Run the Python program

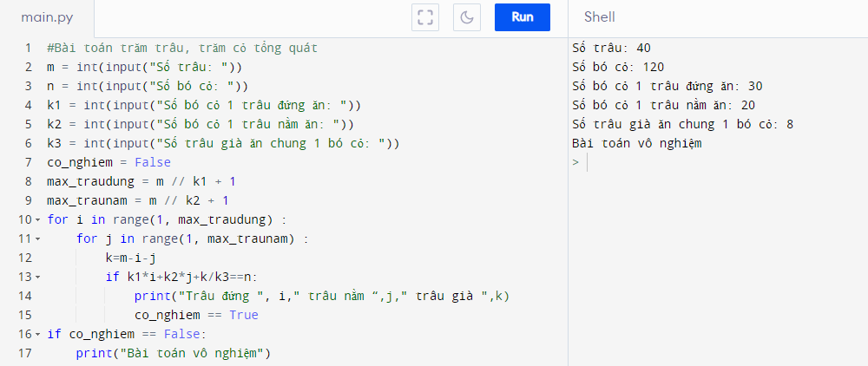point(523,17)
